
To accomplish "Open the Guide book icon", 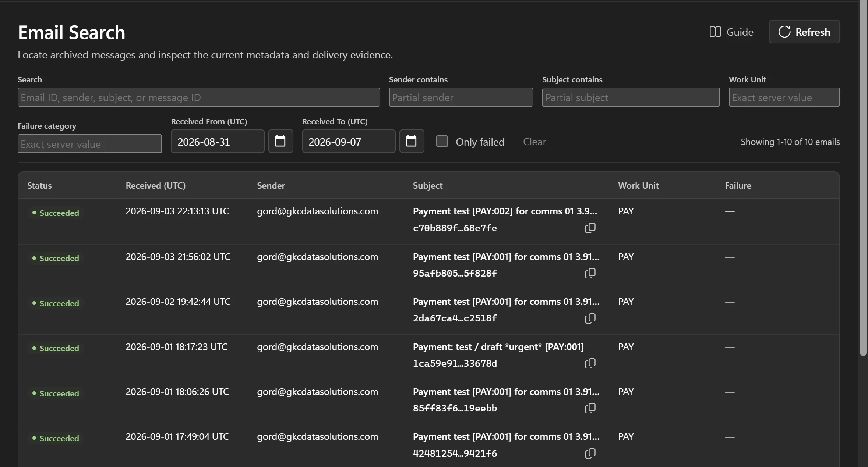I will [715, 32].
